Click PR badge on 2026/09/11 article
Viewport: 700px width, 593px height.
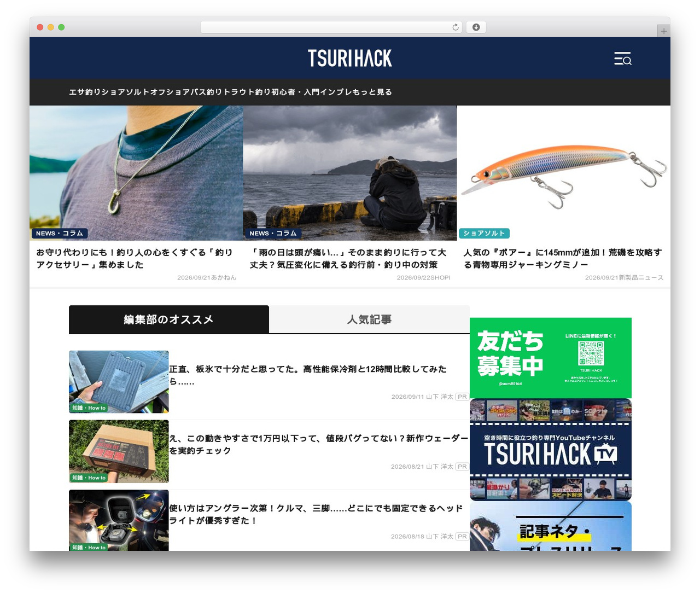462,397
